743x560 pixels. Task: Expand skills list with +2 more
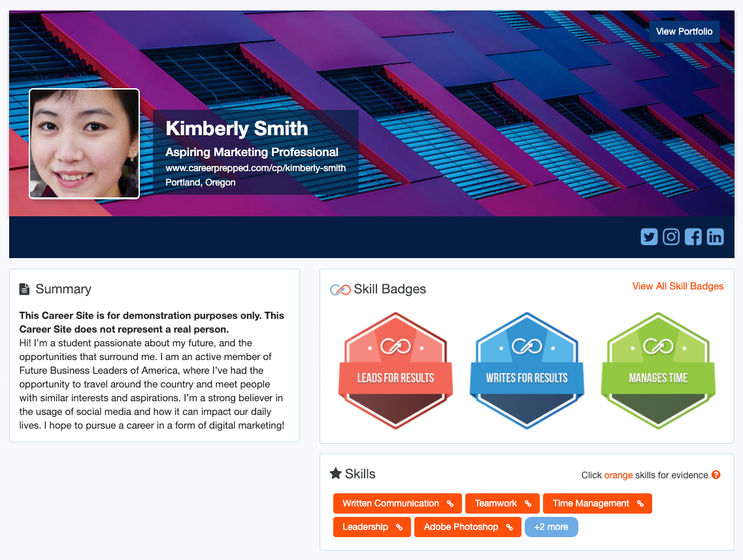pyautogui.click(x=551, y=527)
